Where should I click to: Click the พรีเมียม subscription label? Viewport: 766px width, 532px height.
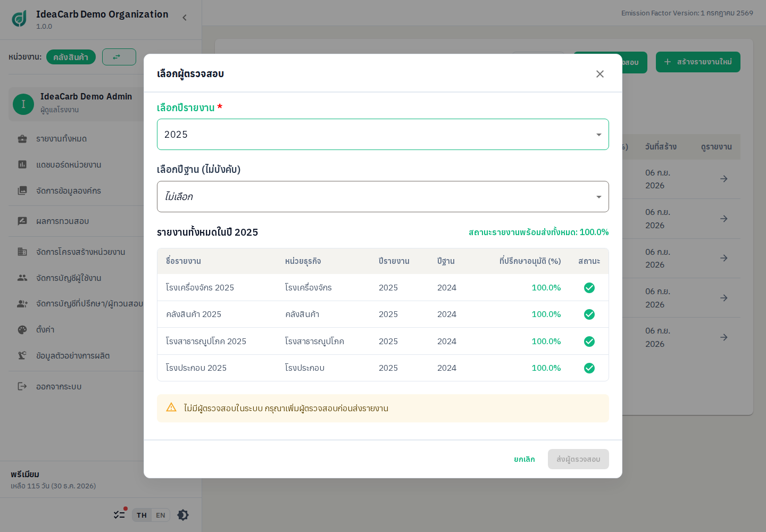pyautogui.click(x=25, y=475)
